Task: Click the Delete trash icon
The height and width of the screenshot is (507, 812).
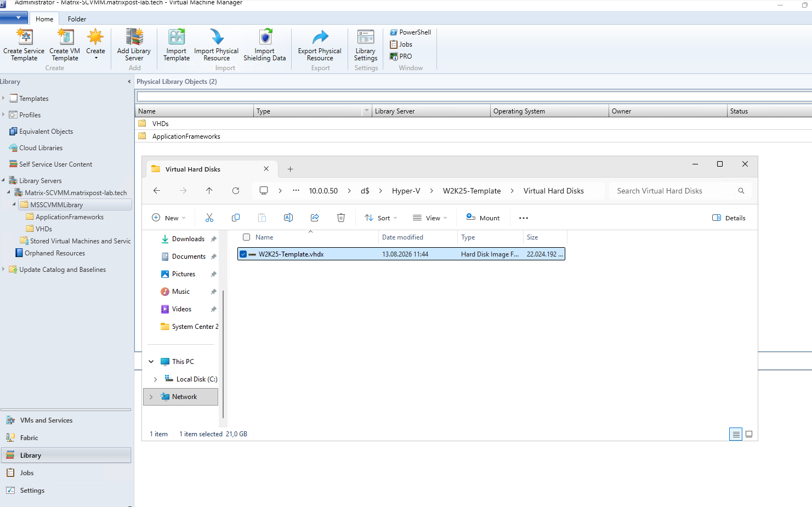Action: [341, 218]
